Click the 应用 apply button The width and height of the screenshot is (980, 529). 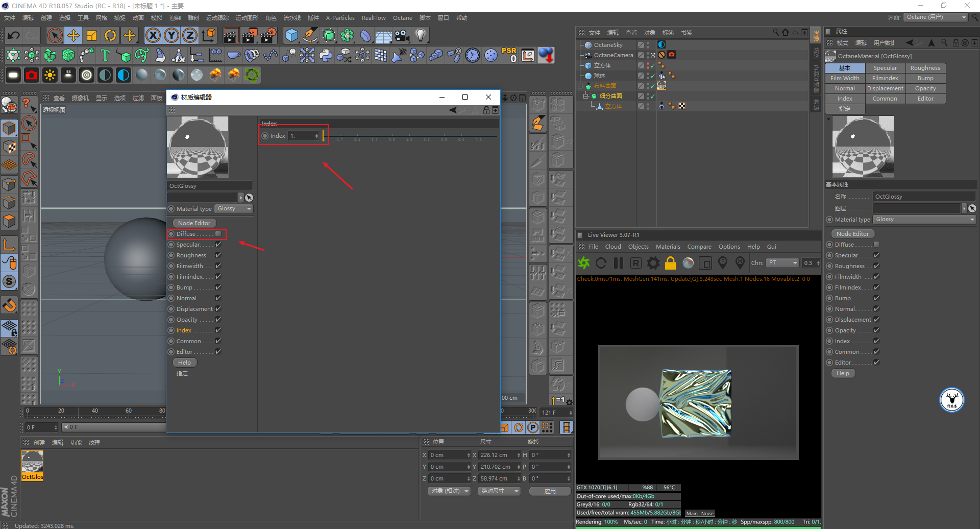(550, 491)
